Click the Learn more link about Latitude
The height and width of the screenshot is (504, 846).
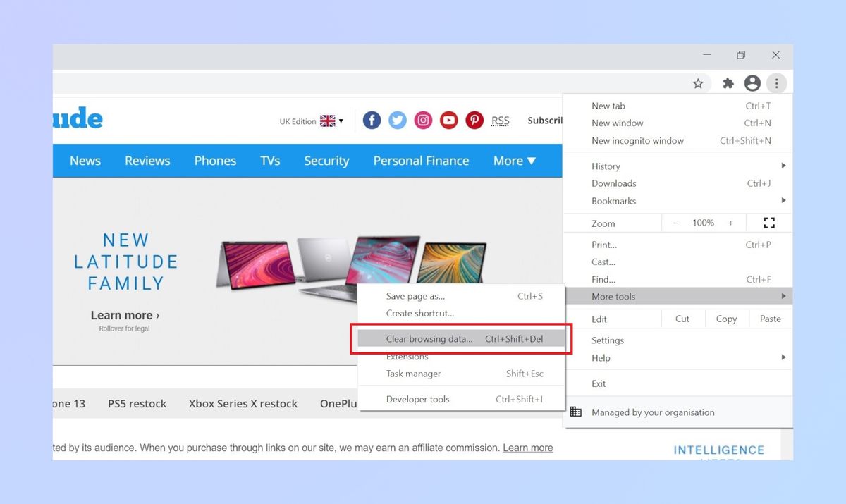(125, 315)
